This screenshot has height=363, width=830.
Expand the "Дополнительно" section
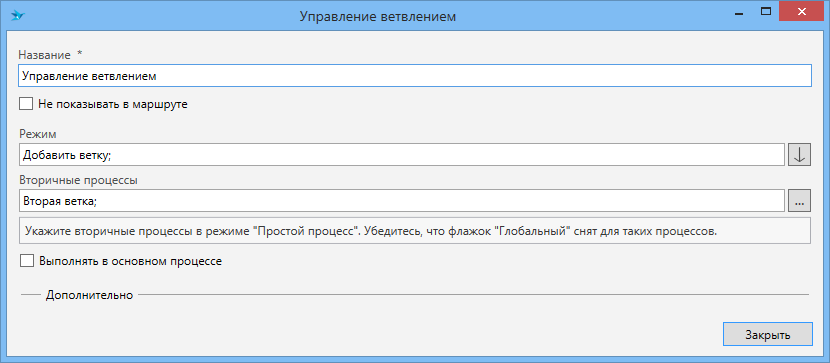click(x=89, y=295)
